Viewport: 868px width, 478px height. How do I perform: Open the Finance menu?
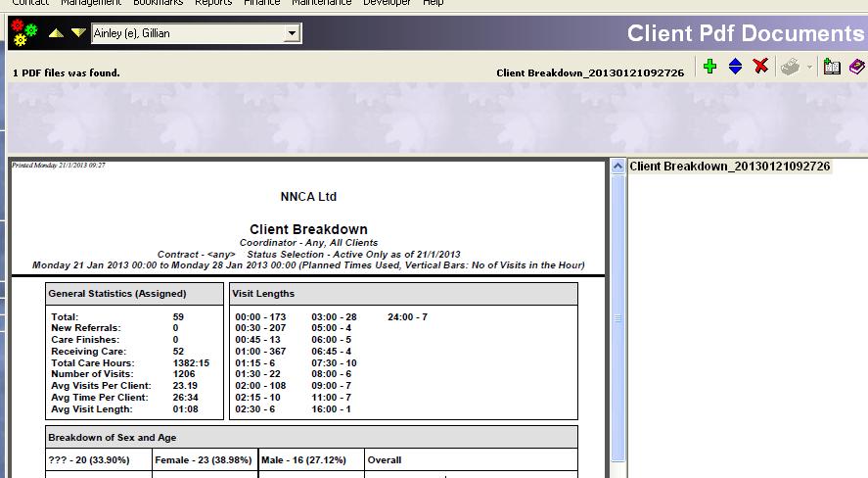[x=262, y=3]
